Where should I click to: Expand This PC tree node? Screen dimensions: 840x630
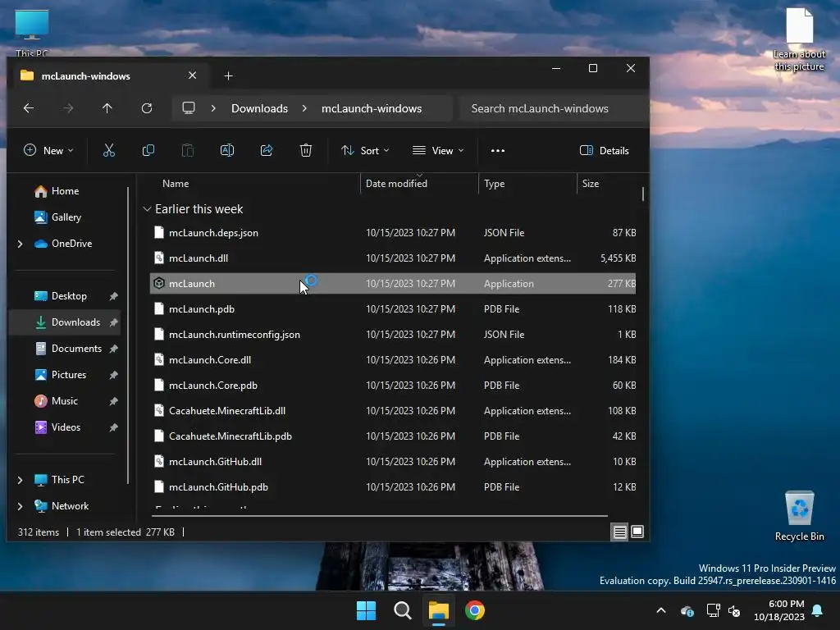point(21,480)
